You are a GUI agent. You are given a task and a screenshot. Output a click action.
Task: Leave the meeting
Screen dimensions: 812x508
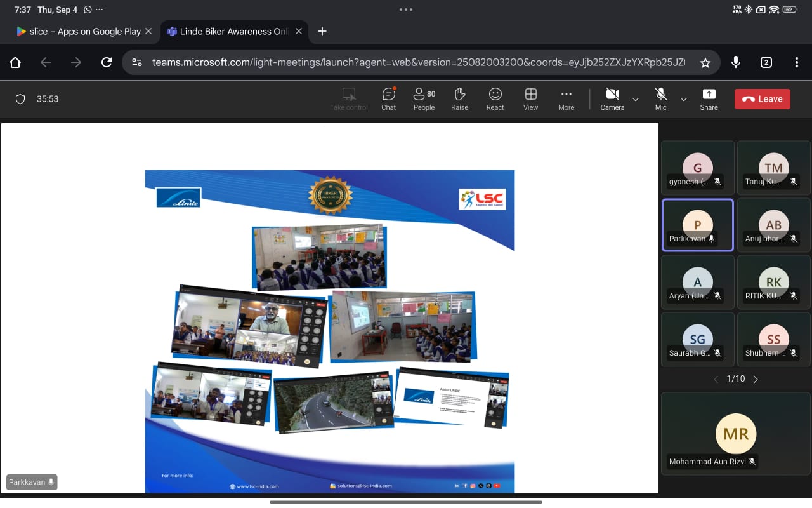[762, 99]
